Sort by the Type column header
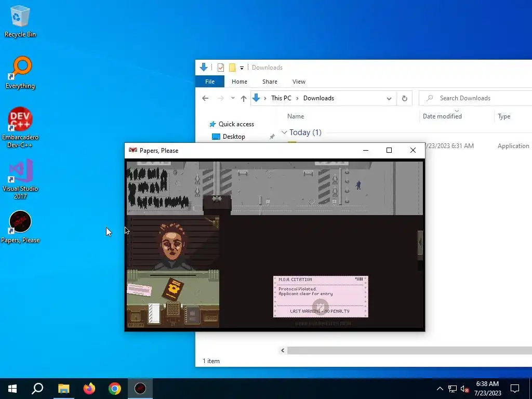Screen dimensions: 532x399 504,116
